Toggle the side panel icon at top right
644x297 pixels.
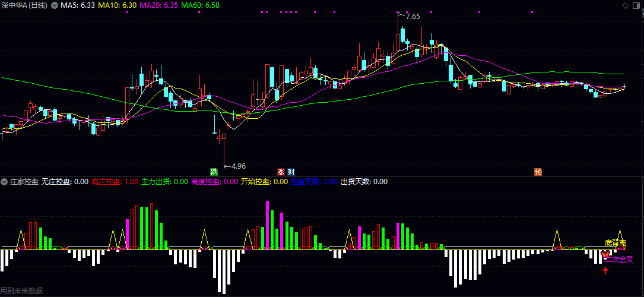[637, 5]
